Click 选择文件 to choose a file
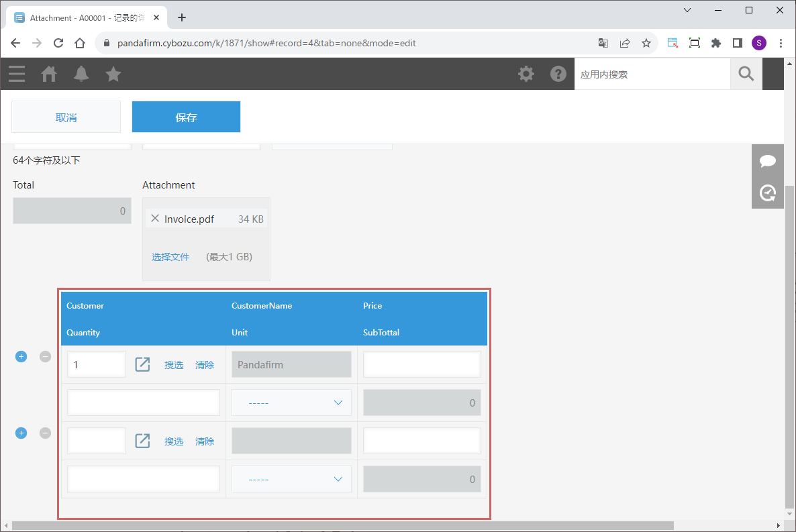 pos(170,257)
